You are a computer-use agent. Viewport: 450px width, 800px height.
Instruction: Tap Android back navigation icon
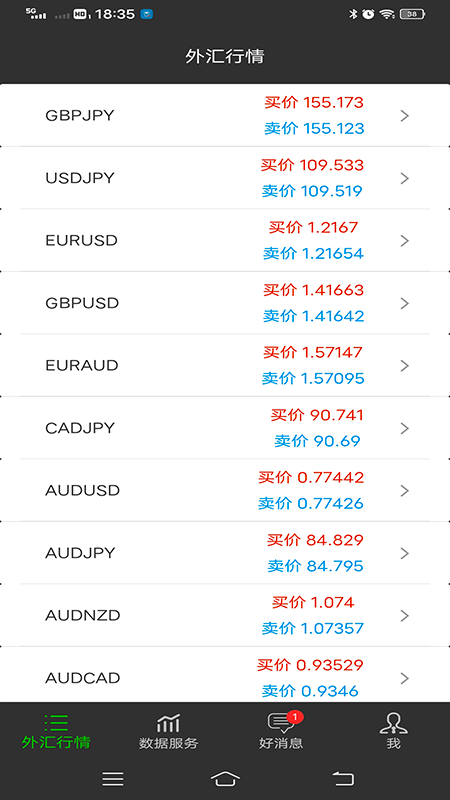343,779
